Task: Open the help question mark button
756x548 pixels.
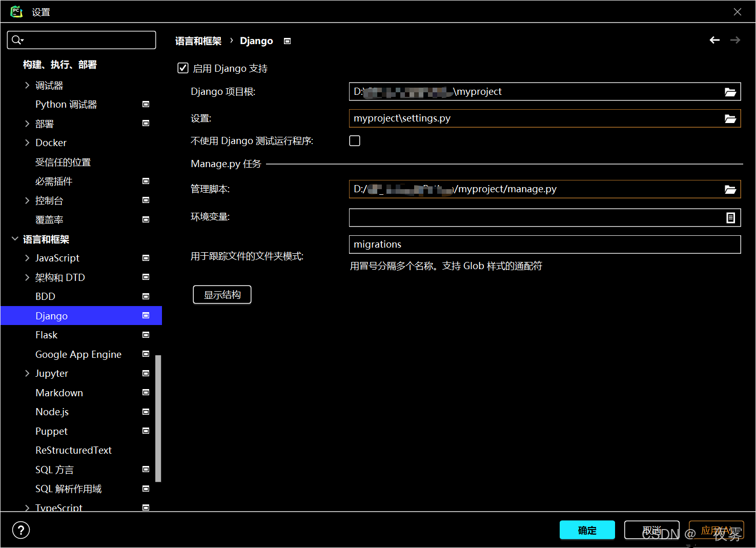Action: click(x=21, y=530)
